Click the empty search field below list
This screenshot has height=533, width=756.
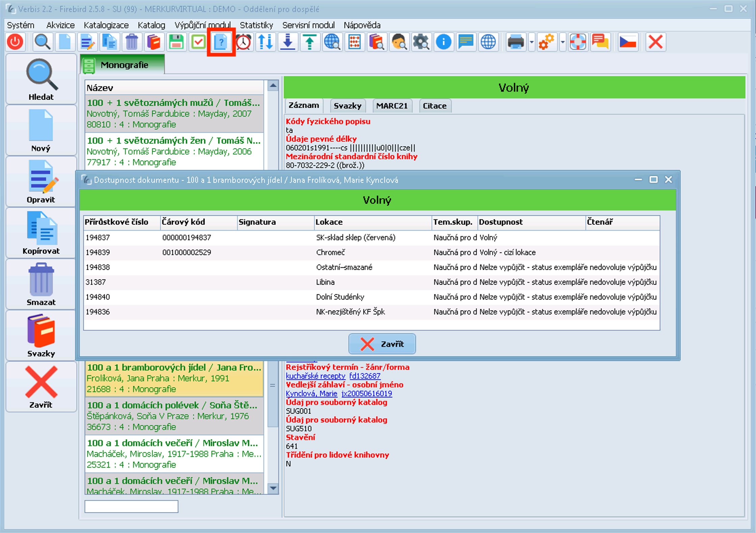131,507
